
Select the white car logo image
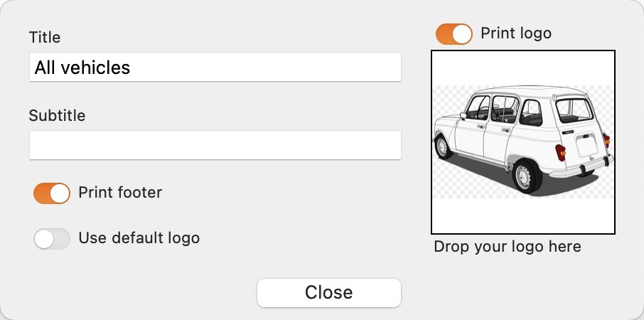click(x=523, y=142)
